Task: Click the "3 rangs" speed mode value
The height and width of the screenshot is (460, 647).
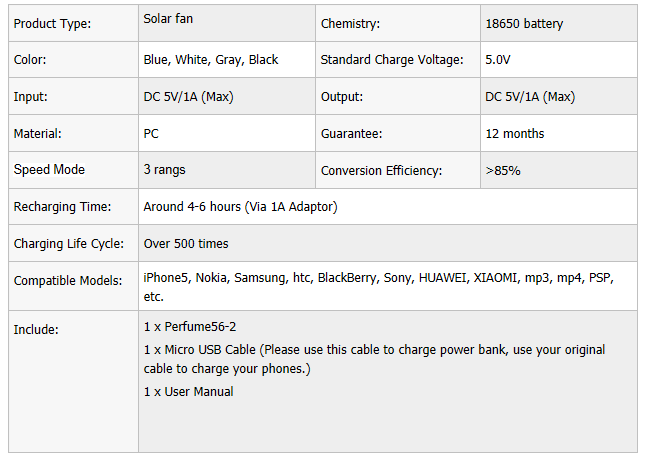Action: click(165, 171)
